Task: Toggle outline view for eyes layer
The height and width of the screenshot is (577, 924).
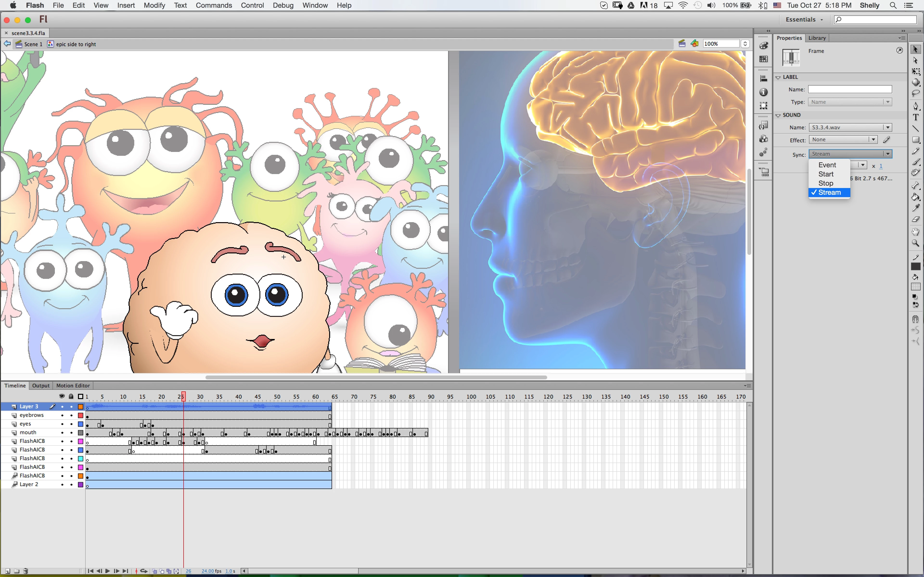Action: tap(81, 424)
